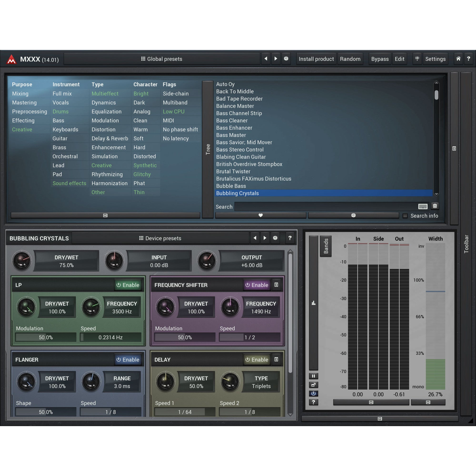
Task: Open the Bands tab in meters
Action: pos(326,246)
